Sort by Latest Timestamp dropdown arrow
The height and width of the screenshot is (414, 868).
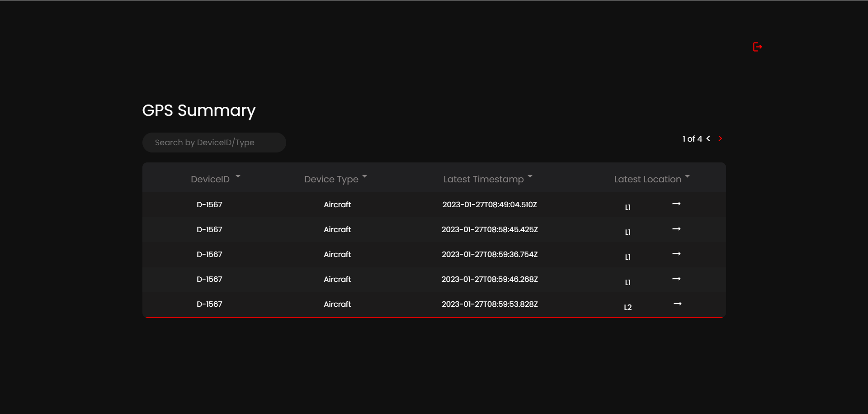click(x=530, y=176)
